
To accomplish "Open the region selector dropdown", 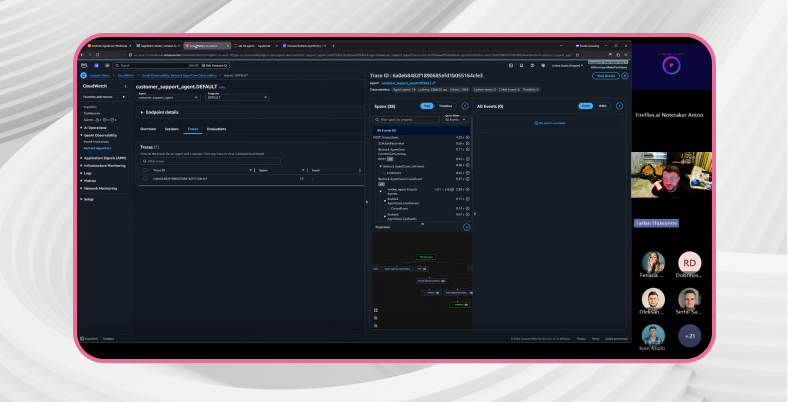I will point(568,65).
